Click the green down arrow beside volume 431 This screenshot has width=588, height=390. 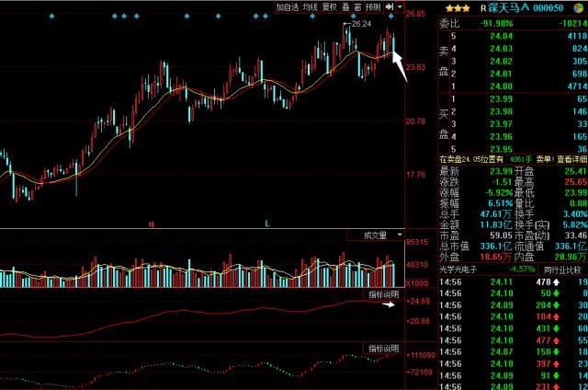coord(556,328)
